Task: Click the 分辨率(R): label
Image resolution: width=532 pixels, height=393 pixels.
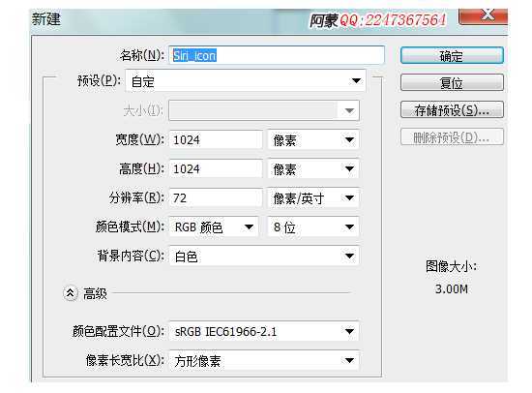Action: tap(136, 197)
